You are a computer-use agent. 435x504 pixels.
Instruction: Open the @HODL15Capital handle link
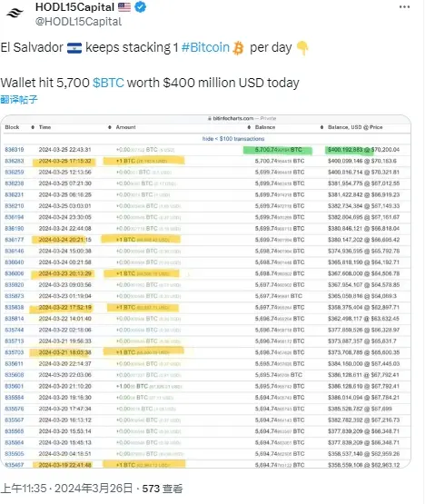click(78, 22)
